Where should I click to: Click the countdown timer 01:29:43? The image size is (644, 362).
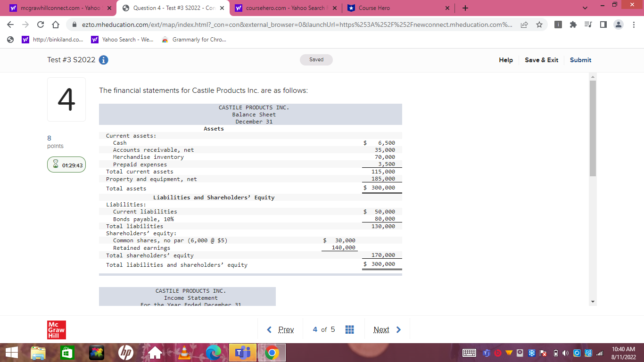[66, 165]
